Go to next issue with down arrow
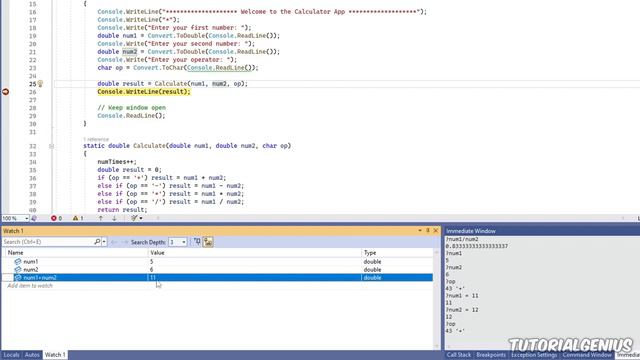The height and width of the screenshot is (360, 640). coord(114,218)
